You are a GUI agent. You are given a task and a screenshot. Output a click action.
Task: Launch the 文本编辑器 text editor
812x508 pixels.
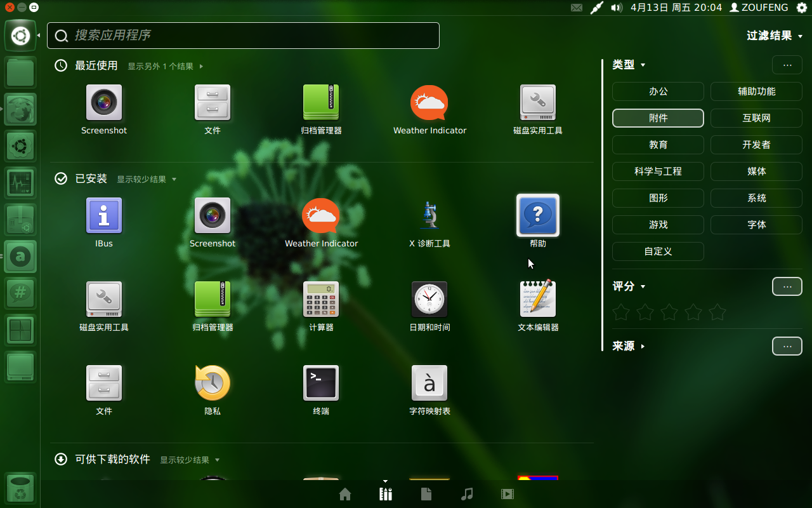pyautogui.click(x=538, y=306)
